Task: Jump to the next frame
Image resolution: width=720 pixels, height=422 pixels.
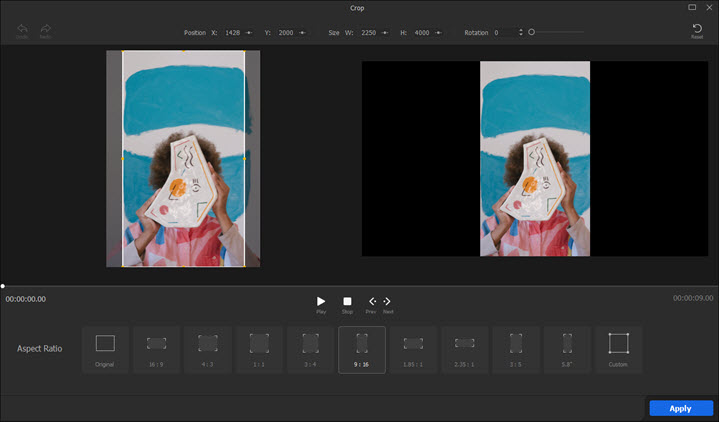Action: click(x=387, y=301)
